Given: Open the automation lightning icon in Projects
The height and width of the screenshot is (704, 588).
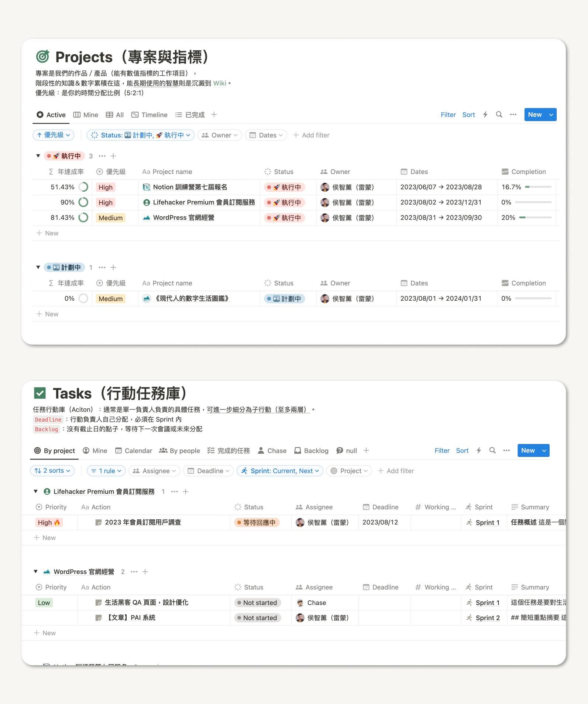Looking at the screenshot, I should [x=485, y=115].
